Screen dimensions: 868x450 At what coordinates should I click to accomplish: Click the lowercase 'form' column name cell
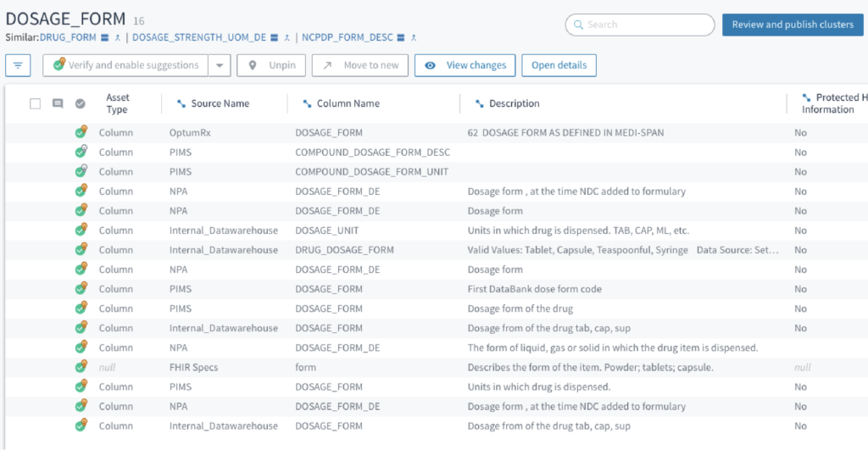305,367
